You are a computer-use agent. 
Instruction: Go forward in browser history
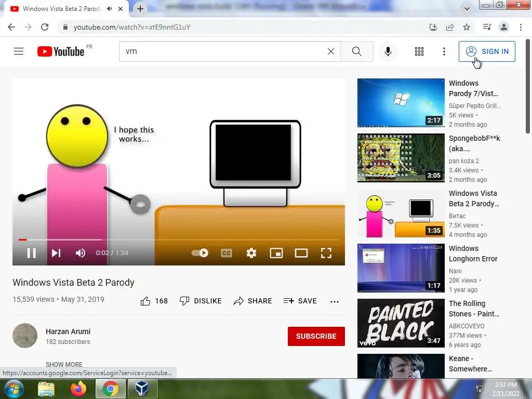pyautogui.click(x=28, y=27)
